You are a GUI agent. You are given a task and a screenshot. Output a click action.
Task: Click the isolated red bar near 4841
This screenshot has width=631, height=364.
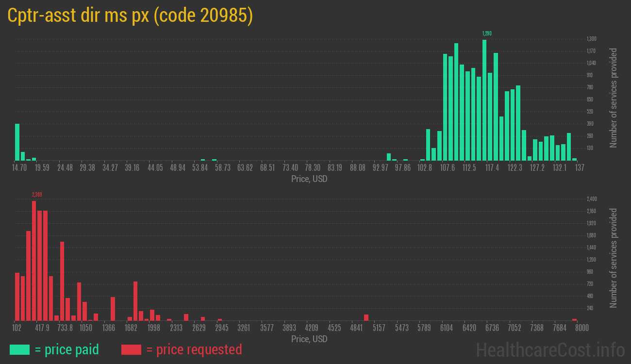coord(366,317)
